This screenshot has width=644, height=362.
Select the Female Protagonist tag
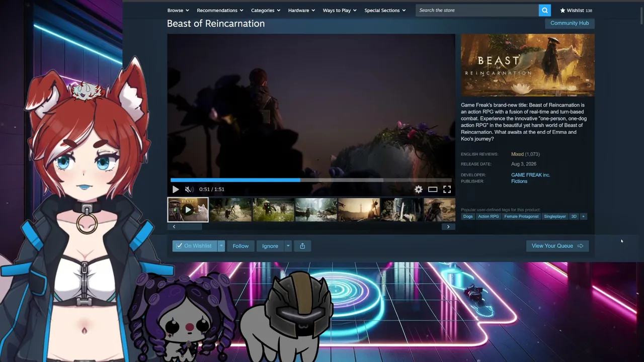pos(522,216)
